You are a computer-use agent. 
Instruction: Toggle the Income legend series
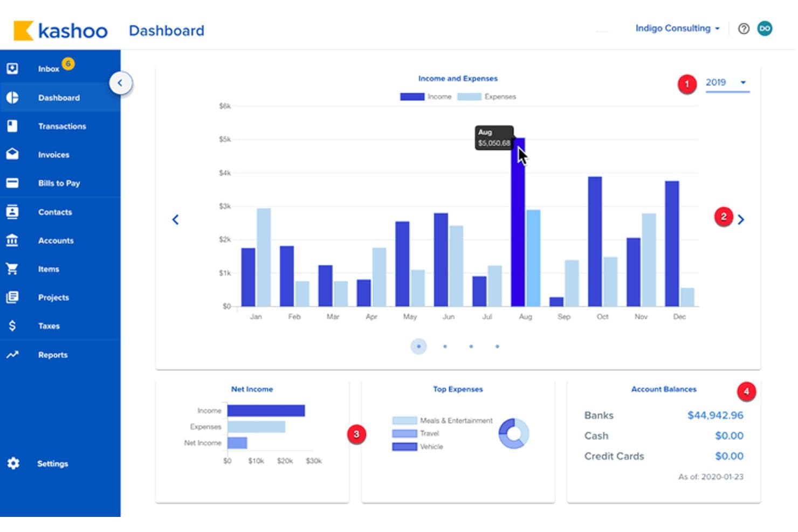[425, 96]
